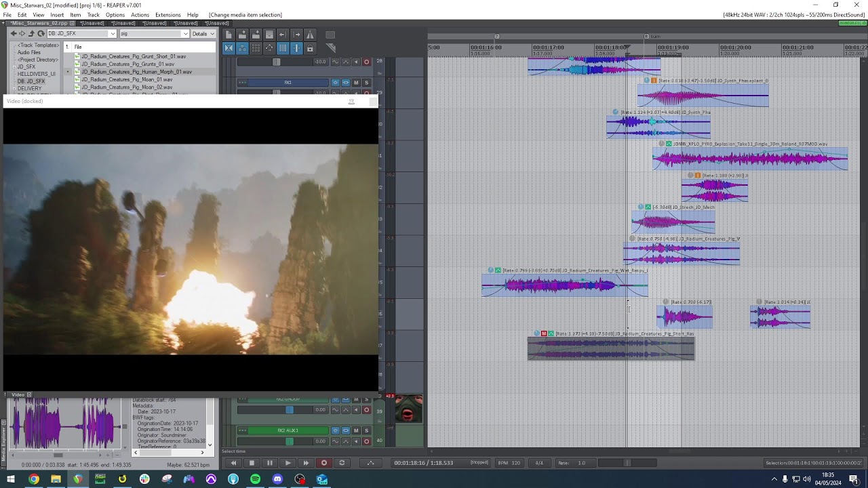Toggle the item locking padlock icon
The image size is (868, 488).
coord(310,48)
